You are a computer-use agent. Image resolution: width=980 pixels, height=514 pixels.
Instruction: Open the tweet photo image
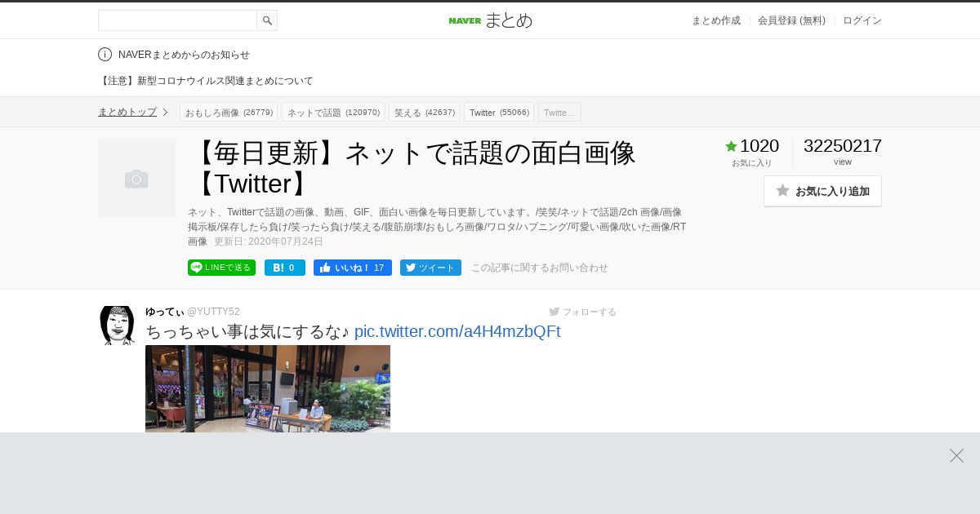268,388
